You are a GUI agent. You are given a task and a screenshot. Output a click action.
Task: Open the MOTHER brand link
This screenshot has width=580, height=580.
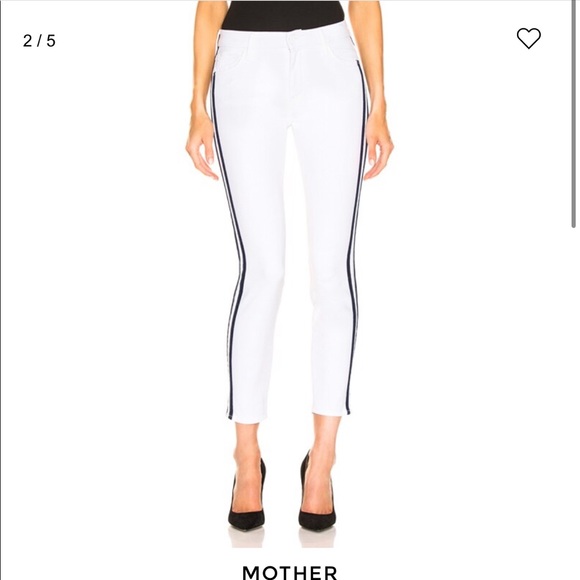point(290,572)
